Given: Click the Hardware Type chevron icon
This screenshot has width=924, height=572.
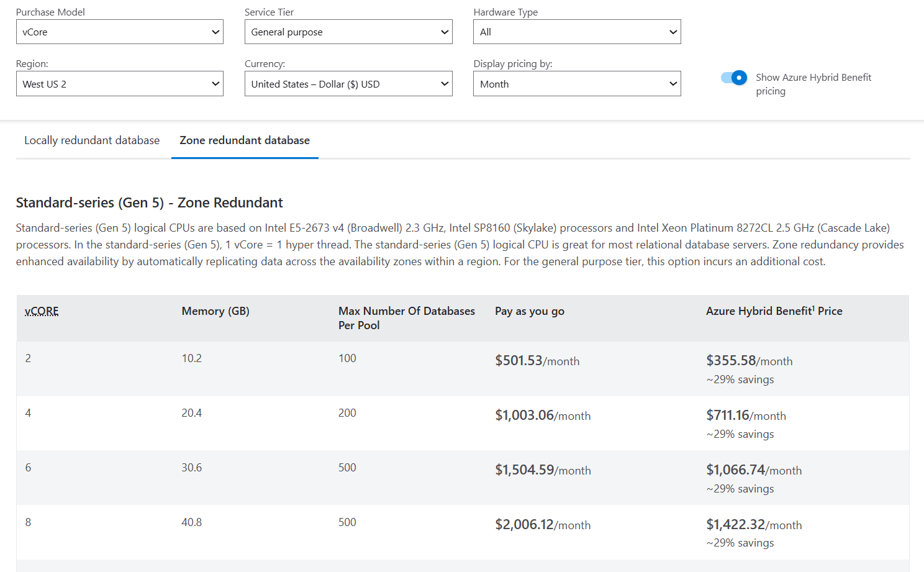Looking at the screenshot, I should click(x=673, y=32).
